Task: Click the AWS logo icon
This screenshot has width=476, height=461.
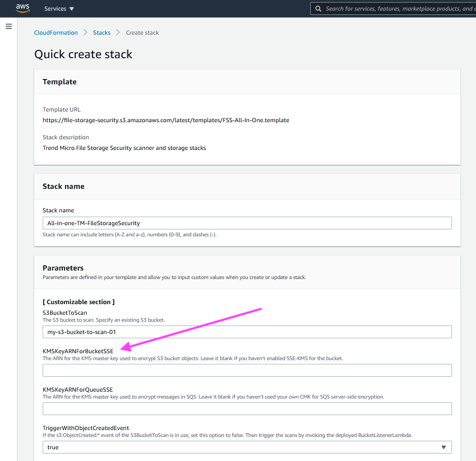Action: pyautogui.click(x=22, y=8)
